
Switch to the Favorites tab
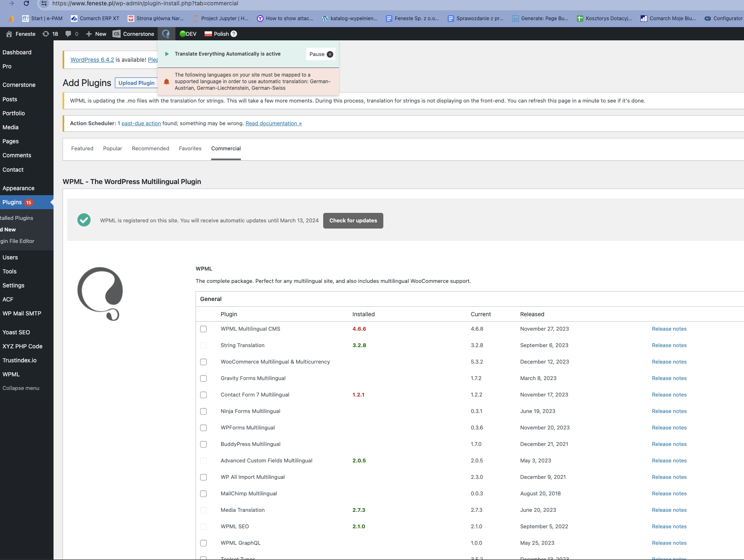(x=190, y=148)
